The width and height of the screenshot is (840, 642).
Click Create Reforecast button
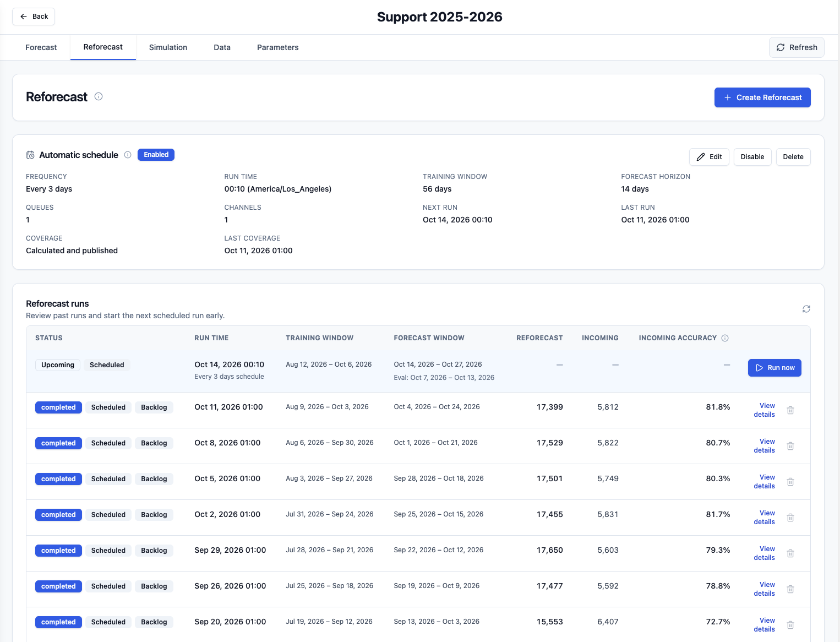(762, 97)
